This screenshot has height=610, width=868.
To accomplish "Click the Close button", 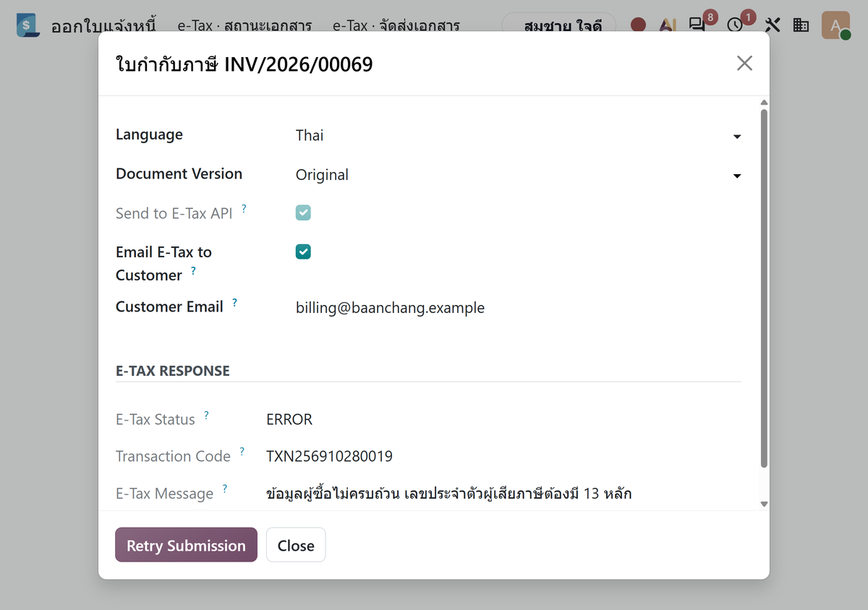I will coord(296,545).
